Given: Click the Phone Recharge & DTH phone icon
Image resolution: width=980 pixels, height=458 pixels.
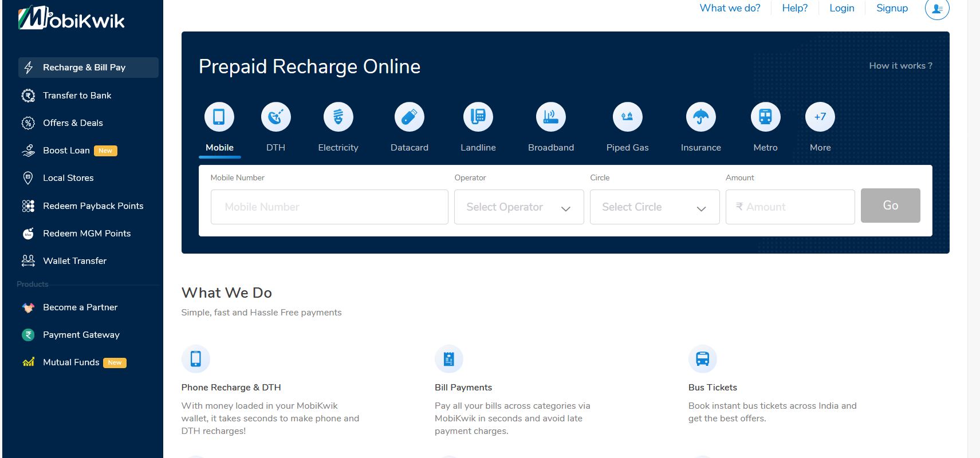Looking at the screenshot, I should pos(196,359).
